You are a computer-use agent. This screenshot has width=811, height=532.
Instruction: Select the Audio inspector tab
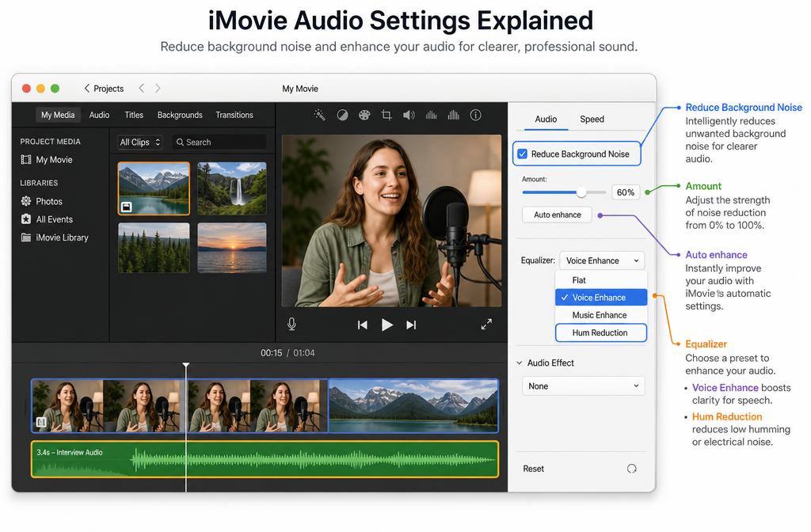[x=546, y=119]
